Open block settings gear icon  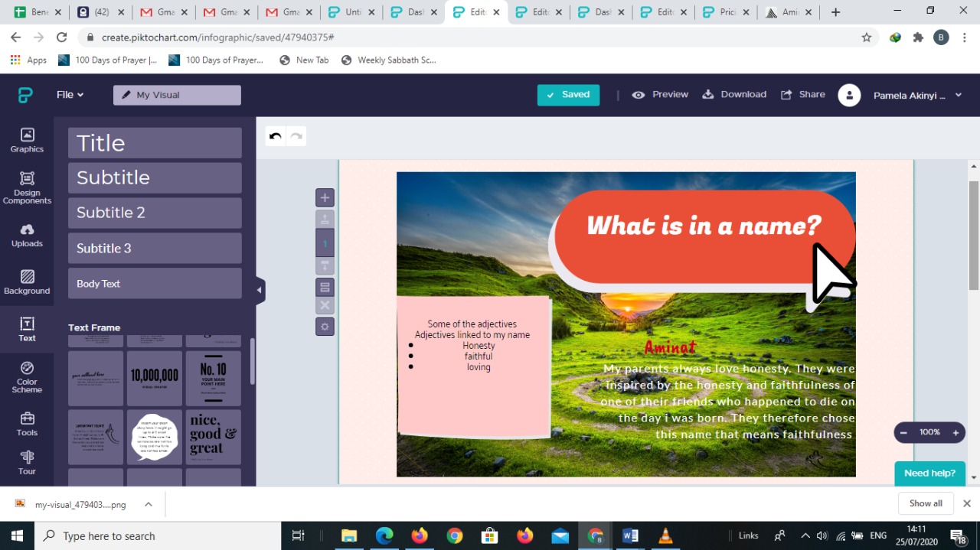[325, 327]
